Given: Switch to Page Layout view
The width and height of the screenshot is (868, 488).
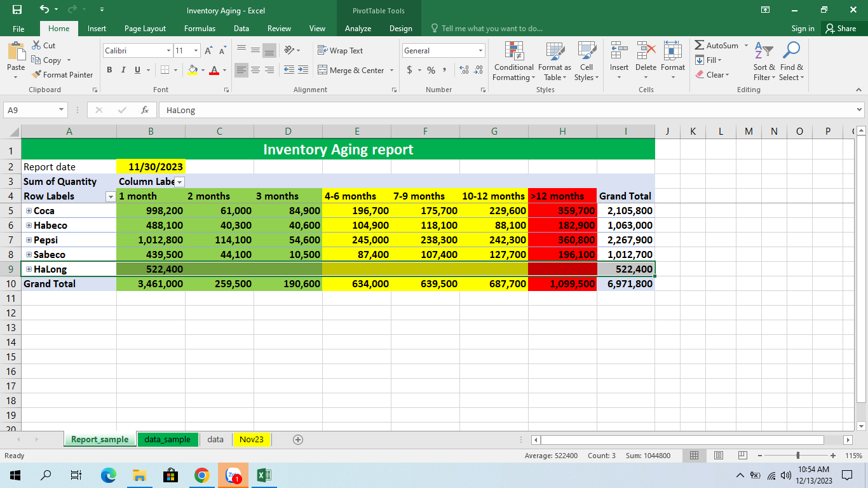Looking at the screenshot, I should 719,456.
